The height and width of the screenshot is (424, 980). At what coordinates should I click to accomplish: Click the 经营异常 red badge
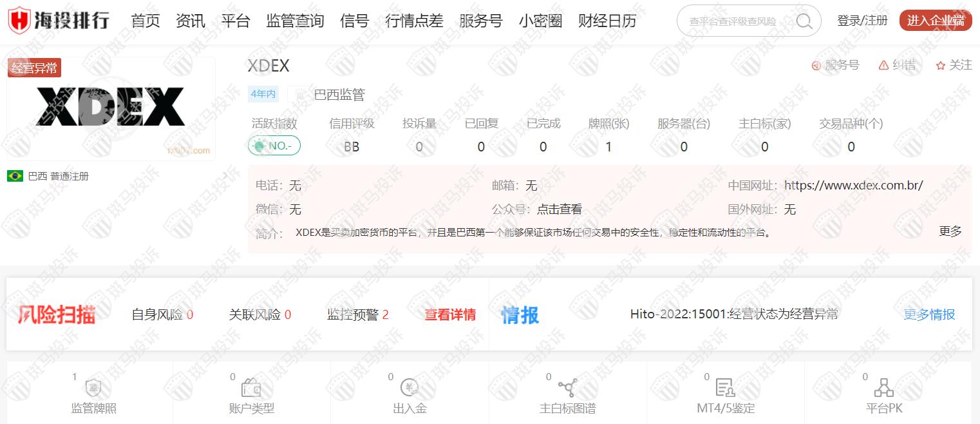[34, 68]
